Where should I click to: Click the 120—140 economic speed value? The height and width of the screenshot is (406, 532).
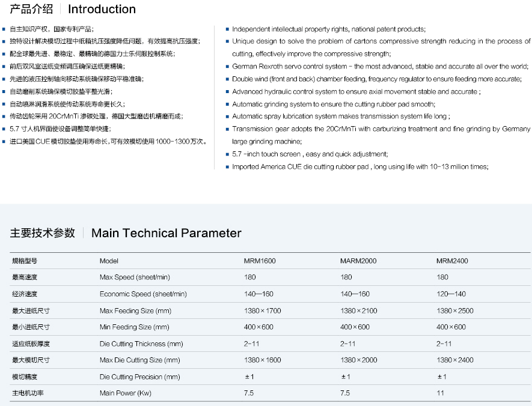point(451,294)
